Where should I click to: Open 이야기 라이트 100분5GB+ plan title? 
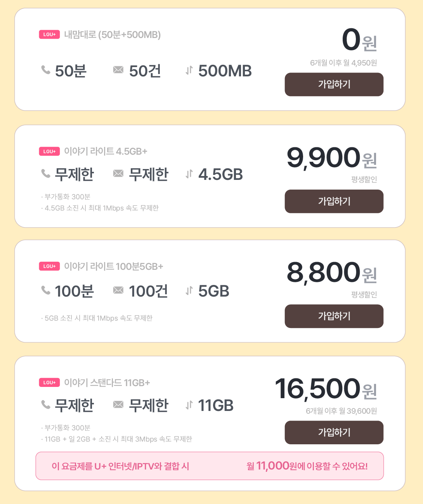[x=113, y=266]
